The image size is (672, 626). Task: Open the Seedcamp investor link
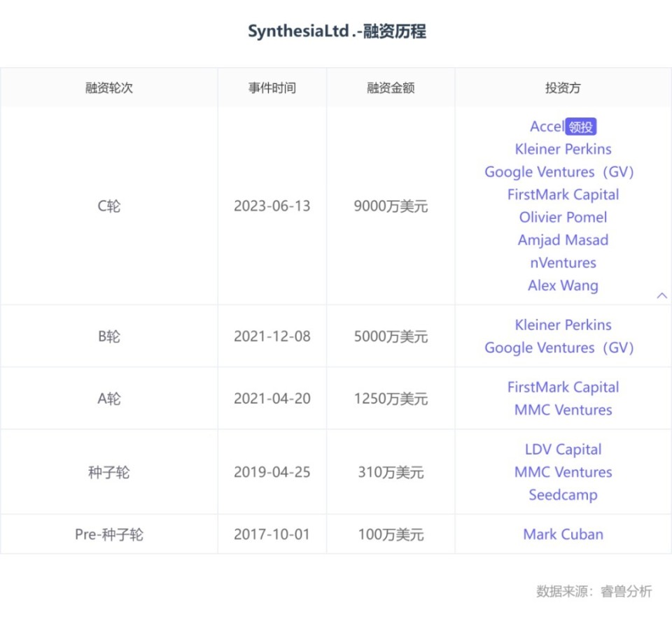(x=563, y=495)
